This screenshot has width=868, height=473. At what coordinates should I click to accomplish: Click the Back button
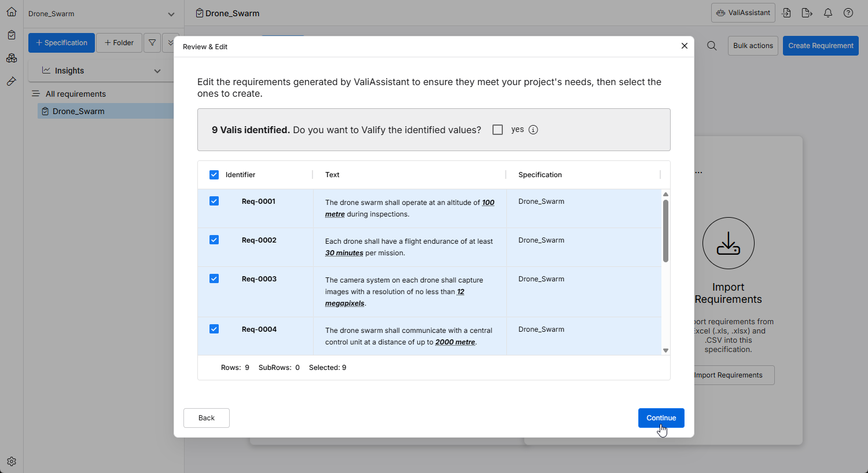coord(207,418)
